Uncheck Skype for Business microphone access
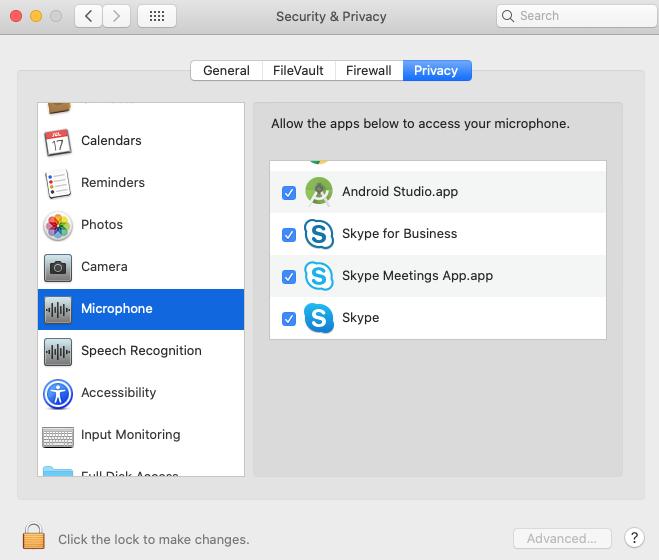Viewport: 659px width, 560px height. click(289, 235)
